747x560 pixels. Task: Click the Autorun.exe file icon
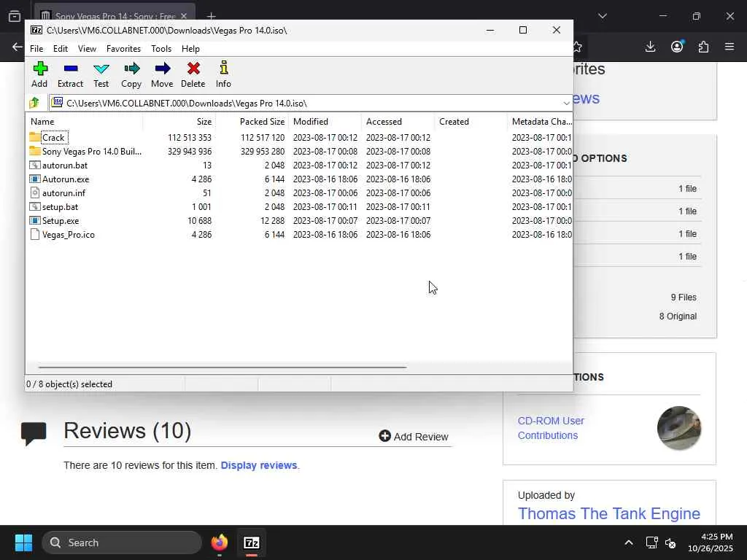[35, 179]
